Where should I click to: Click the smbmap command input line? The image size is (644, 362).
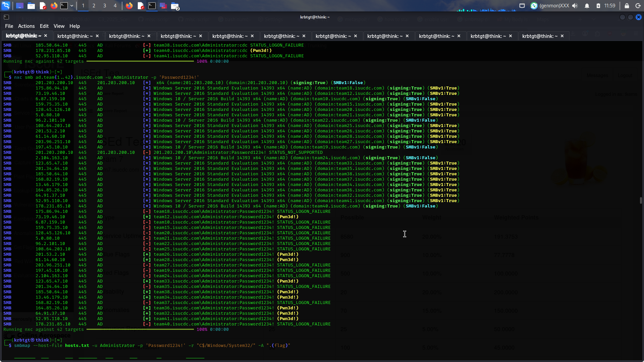coord(152,345)
